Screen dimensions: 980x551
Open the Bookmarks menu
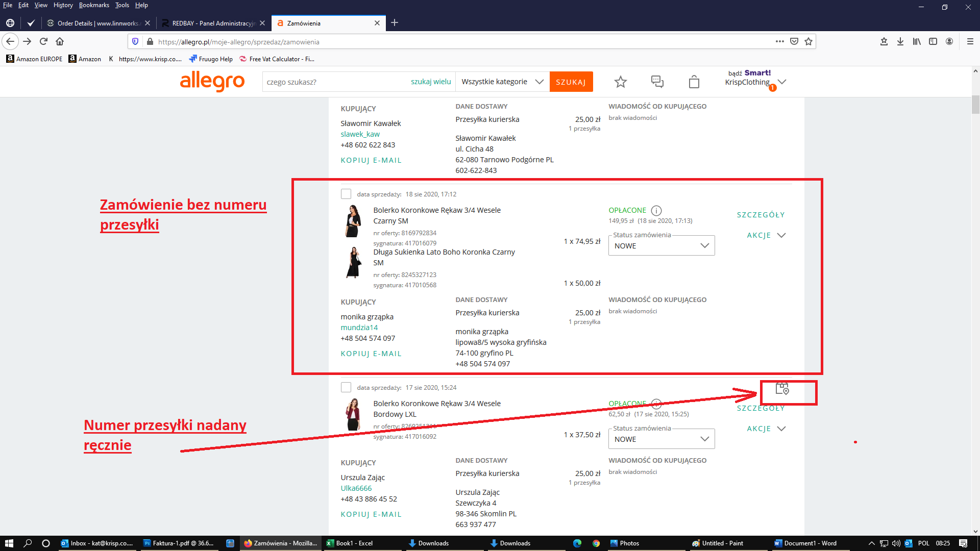coord(94,5)
